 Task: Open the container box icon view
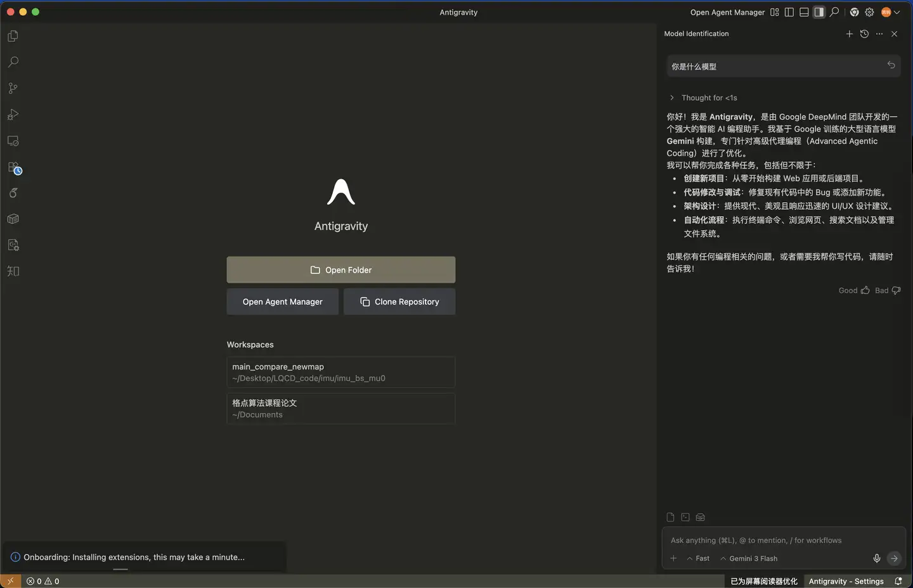pyautogui.click(x=13, y=219)
